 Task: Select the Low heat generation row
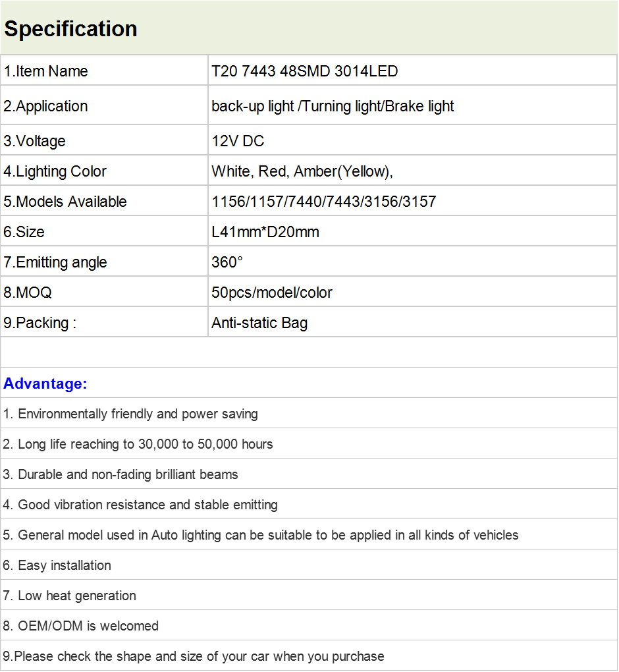click(309, 595)
